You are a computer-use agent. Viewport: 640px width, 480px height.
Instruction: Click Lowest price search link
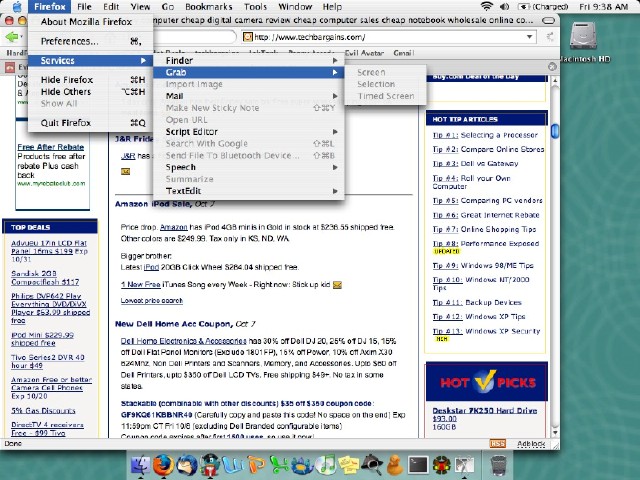(x=151, y=301)
